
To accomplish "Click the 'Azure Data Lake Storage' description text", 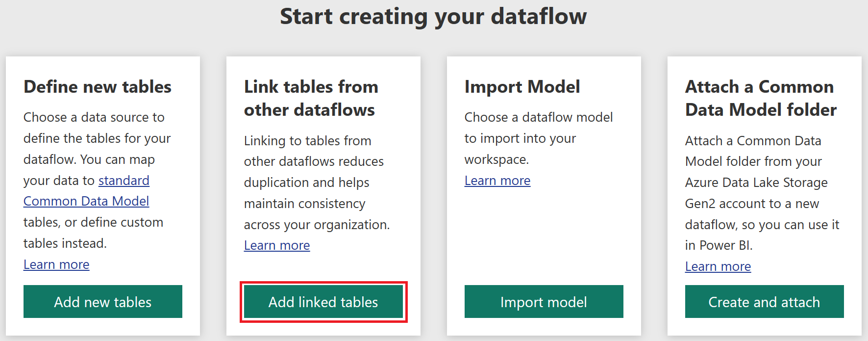I will tap(756, 183).
